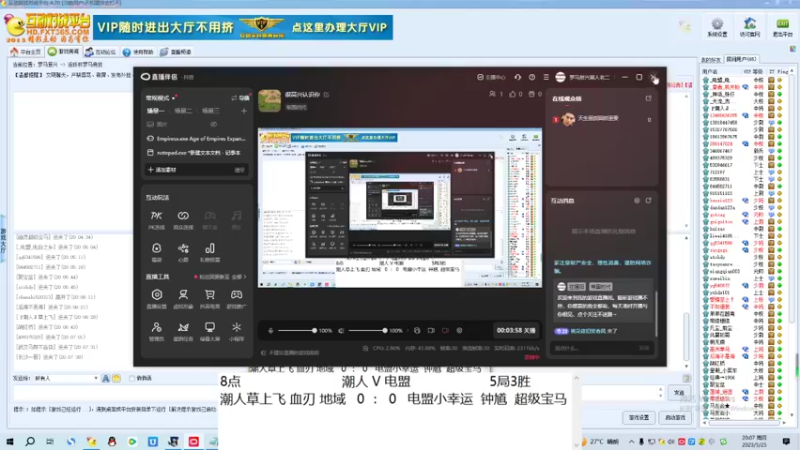
Task: Open the 系统设置 gear in platform header
Action: pos(717,27)
